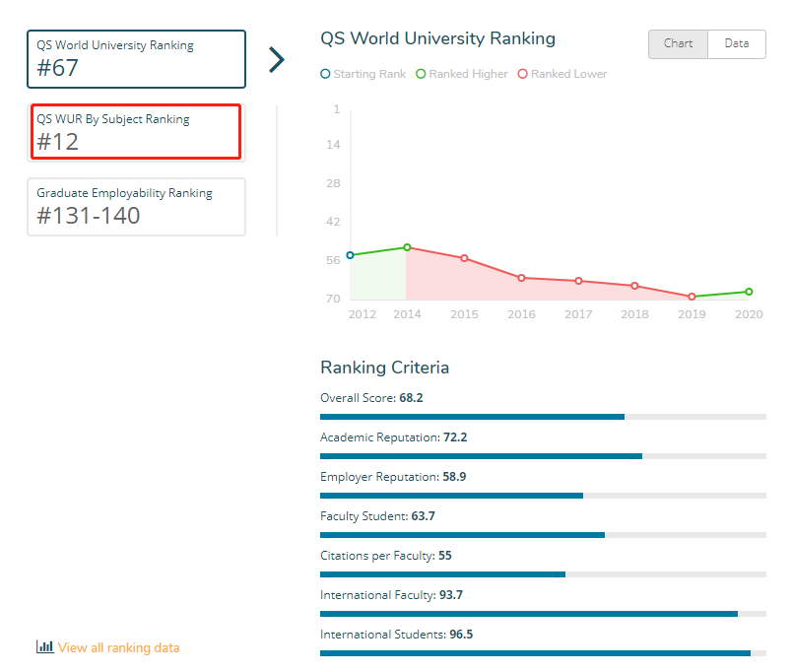
Task: Click the 2018 data point on the chart
Action: click(634, 286)
